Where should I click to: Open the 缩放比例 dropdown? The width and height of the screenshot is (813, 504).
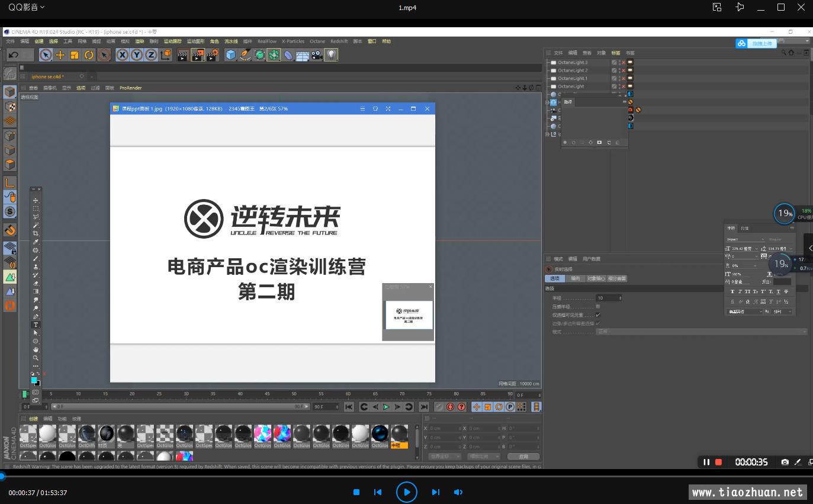click(x=484, y=457)
